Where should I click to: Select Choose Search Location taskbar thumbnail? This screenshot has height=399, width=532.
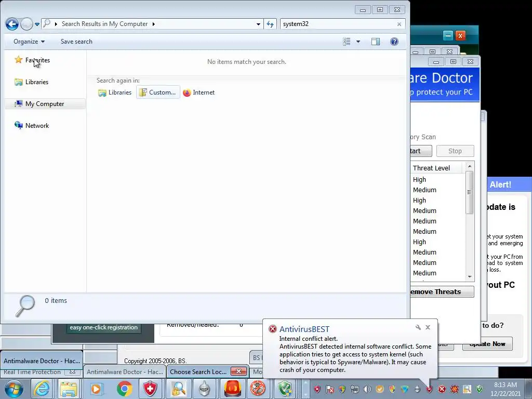198,372
